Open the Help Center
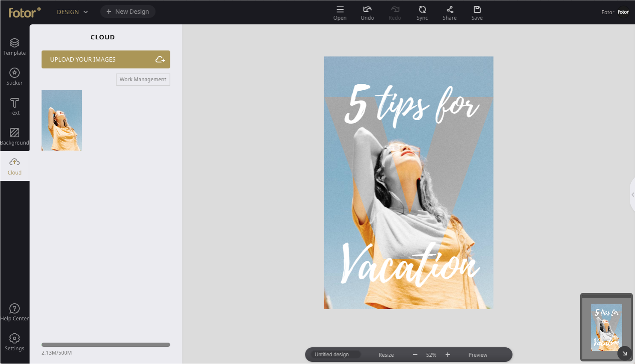635x364 pixels. [x=15, y=312]
